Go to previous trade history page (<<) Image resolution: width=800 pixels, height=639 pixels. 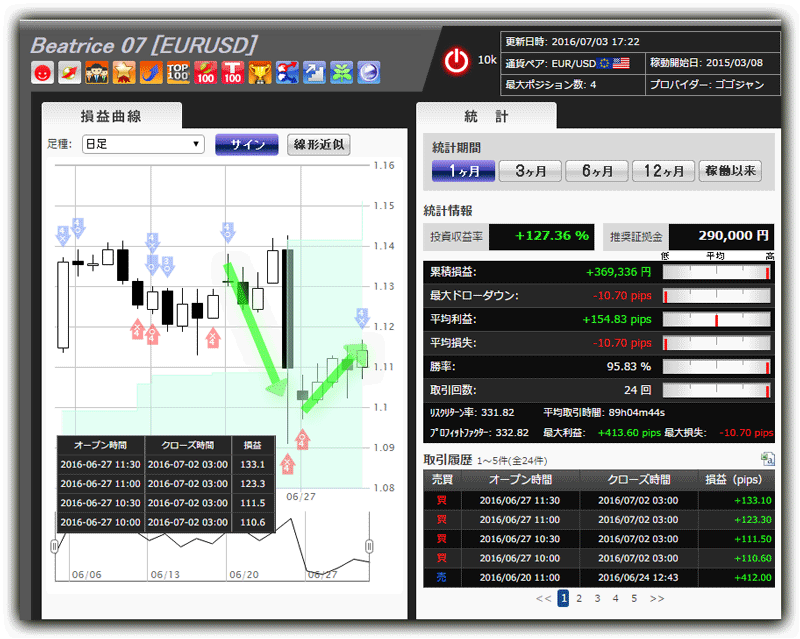point(543,598)
